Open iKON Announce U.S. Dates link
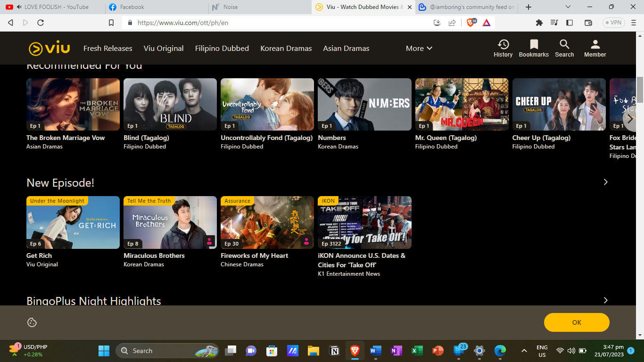The height and width of the screenshot is (362, 644). pos(362,260)
